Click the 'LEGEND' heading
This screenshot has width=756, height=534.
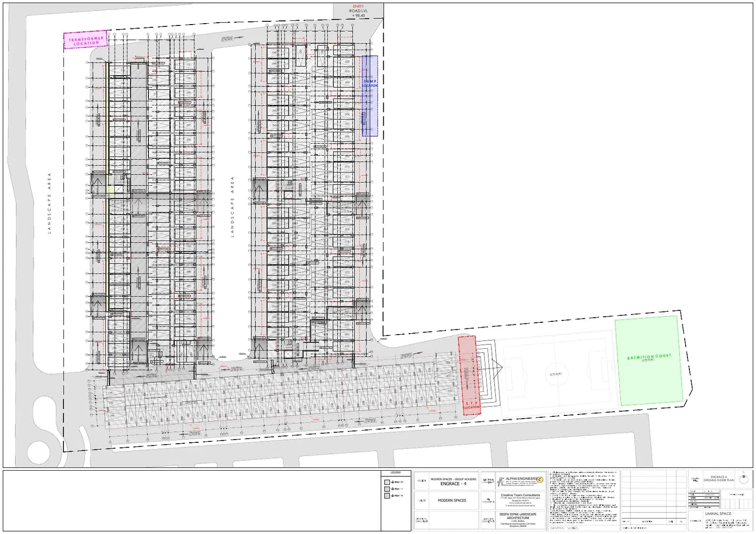pyautogui.click(x=395, y=473)
